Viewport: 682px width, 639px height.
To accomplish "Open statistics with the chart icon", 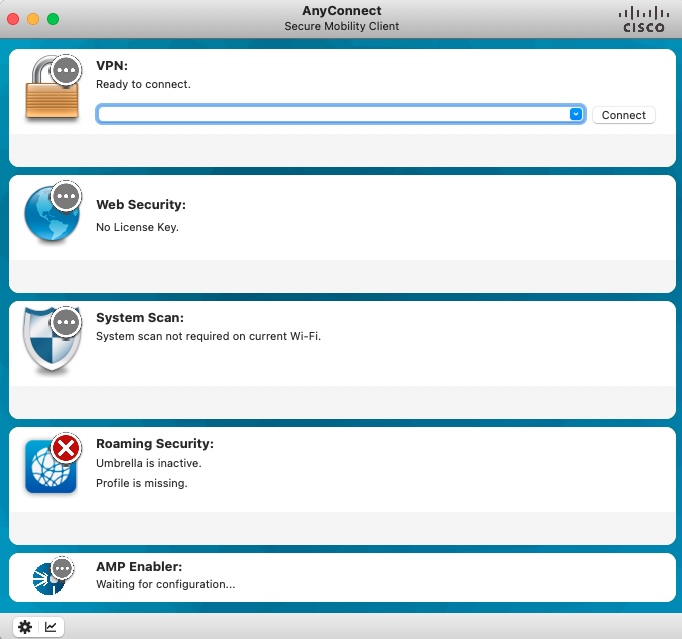I will pyautogui.click(x=50, y=627).
